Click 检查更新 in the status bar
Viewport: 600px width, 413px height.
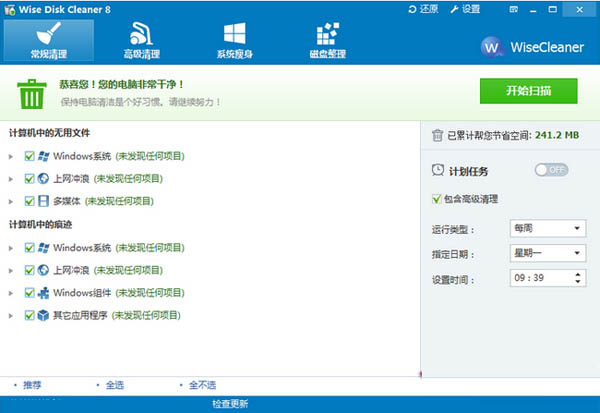[x=230, y=404]
